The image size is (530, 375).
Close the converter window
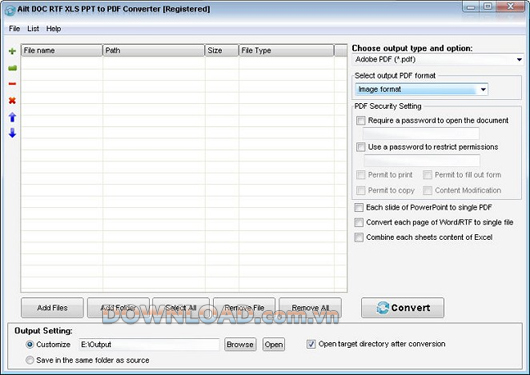[x=510, y=6]
